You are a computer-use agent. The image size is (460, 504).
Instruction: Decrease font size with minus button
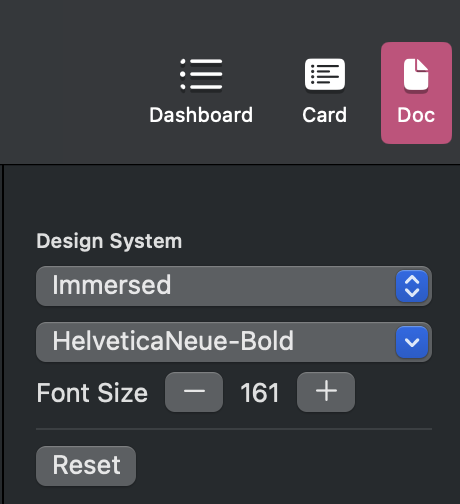pyautogui.click(x=194, y=392)
